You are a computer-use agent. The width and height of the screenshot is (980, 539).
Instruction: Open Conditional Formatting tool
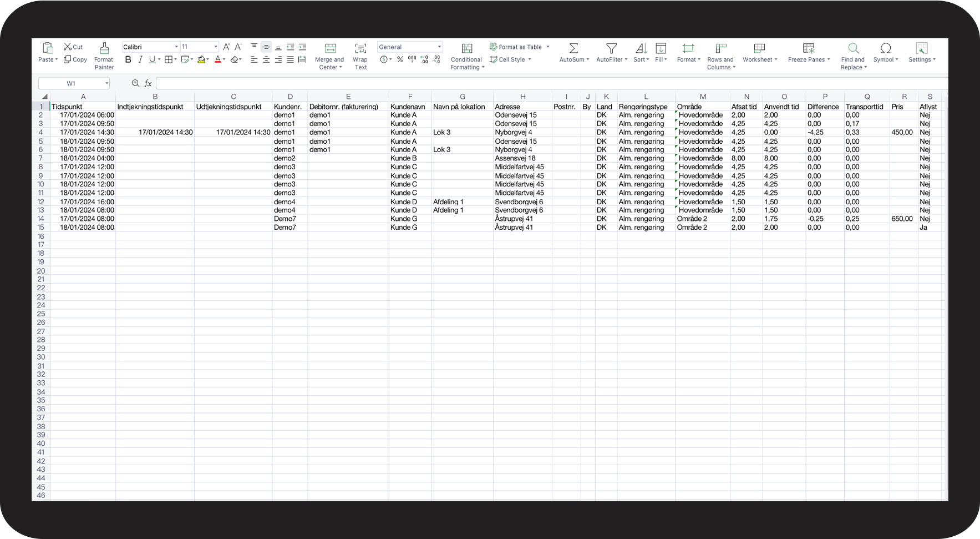[x=467, y=56]
